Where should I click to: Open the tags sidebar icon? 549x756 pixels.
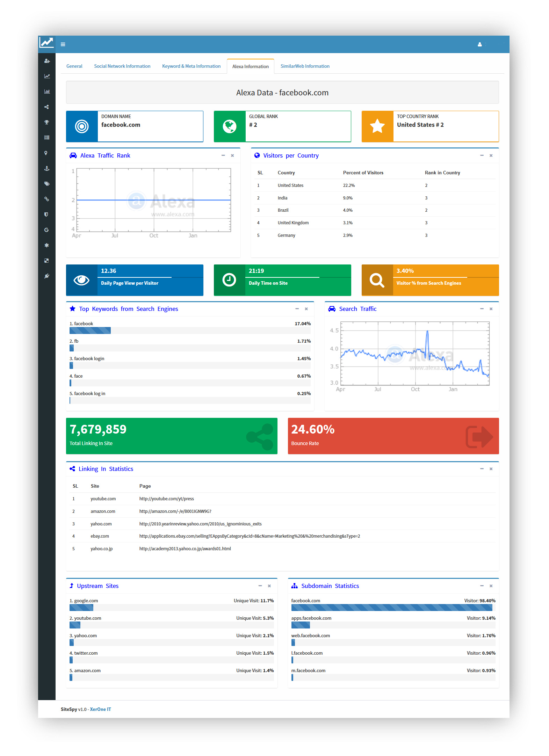tap(47, 184)
